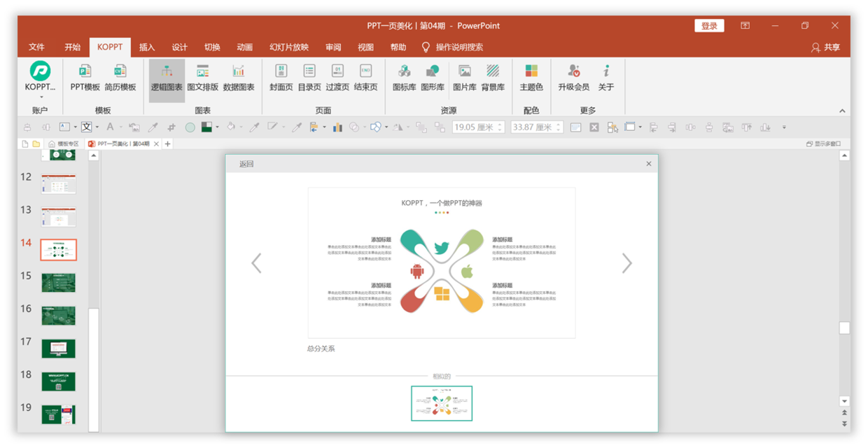The width and height of the screenshot is (868, 448).
Task: Open 主题色 theme colors
Action: pyautogui.click(x=531, y=78)
